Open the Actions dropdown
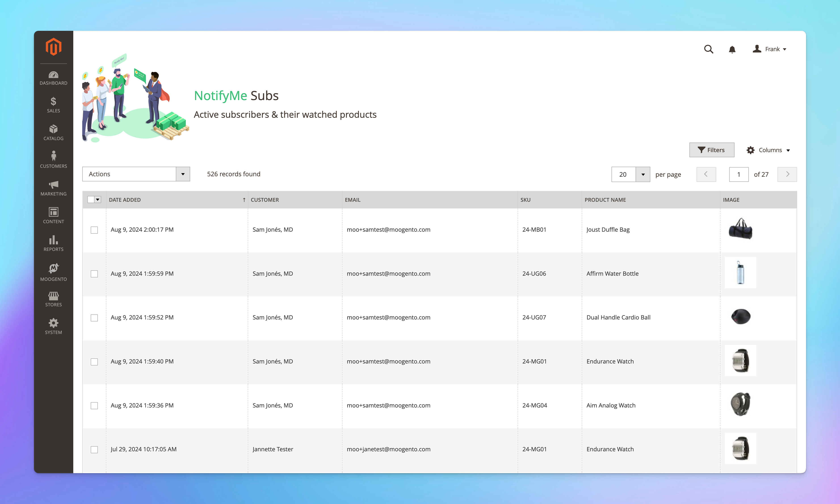 pyautogui.click(x=136, y=174)
